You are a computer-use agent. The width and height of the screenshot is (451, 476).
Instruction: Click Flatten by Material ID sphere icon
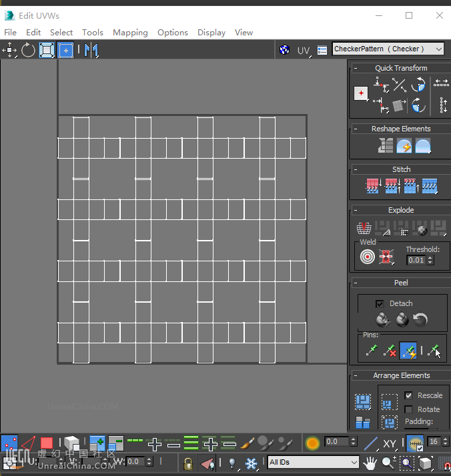pos(420,228)
